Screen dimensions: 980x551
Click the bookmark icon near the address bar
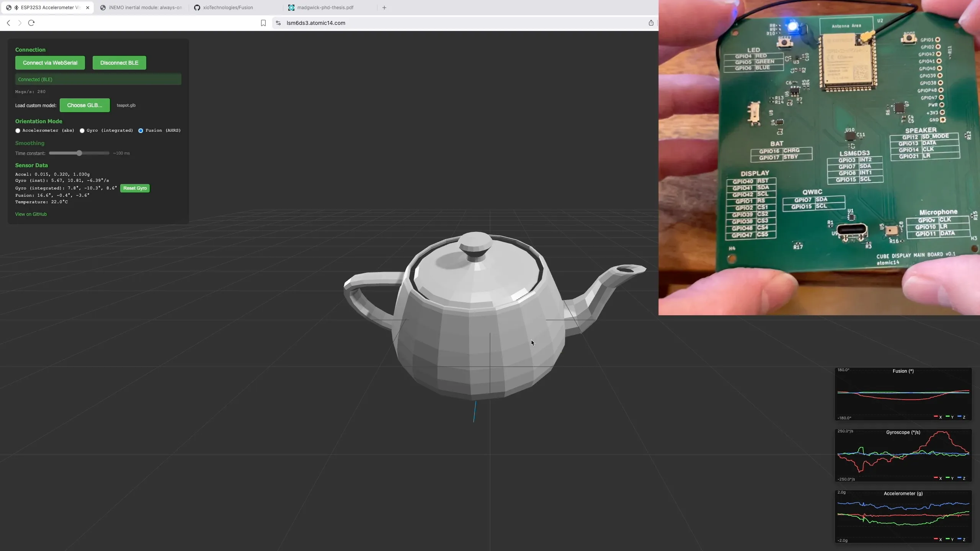[263, 23]
